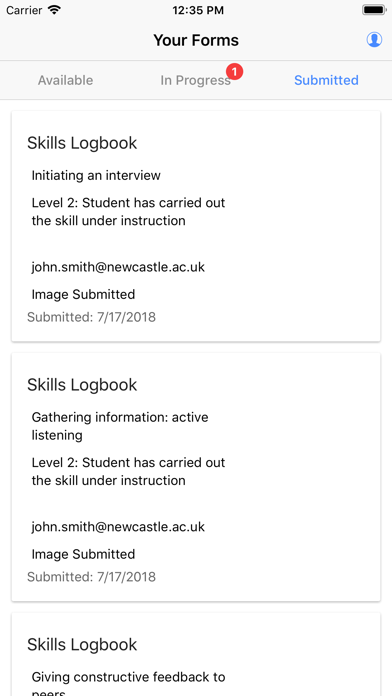This screenshot has width=392, height=696.
Task: Tap the Your Forms header title
Action: point(196,40)
